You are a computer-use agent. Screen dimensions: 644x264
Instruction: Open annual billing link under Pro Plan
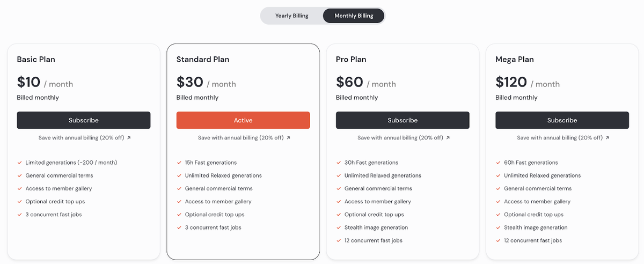(x=400, y=138)
